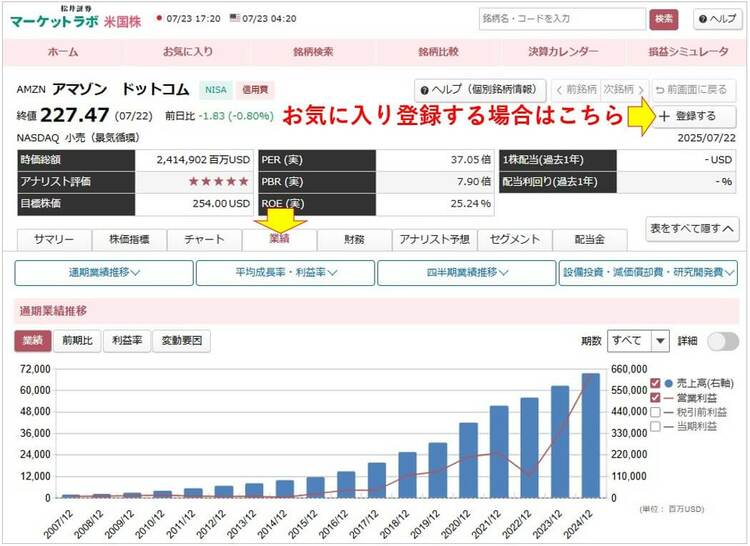
Task: Select the 利益率 chart mode button
Action: click(x=127, y=341)
